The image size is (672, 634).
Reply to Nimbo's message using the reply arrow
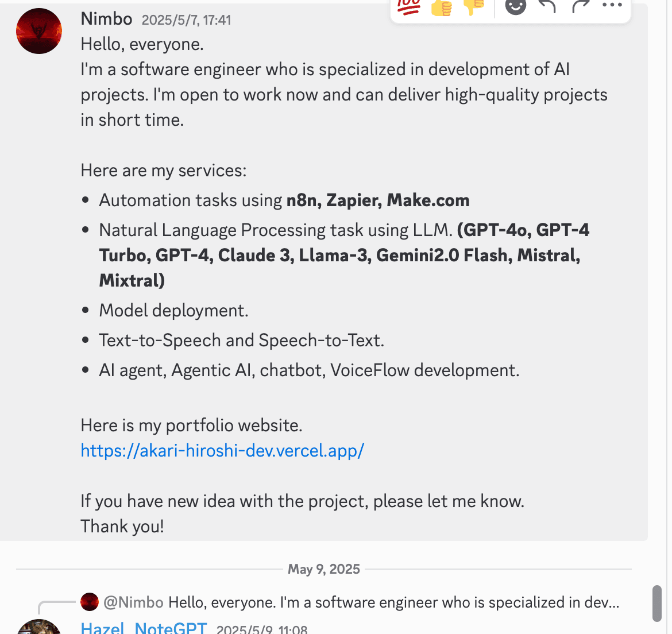pos(547,6)
